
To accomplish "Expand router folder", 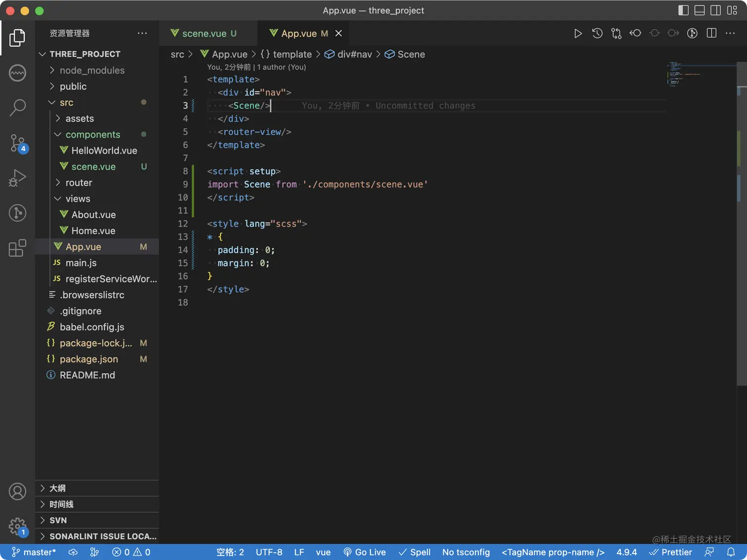I will click(x=97, y=183).
